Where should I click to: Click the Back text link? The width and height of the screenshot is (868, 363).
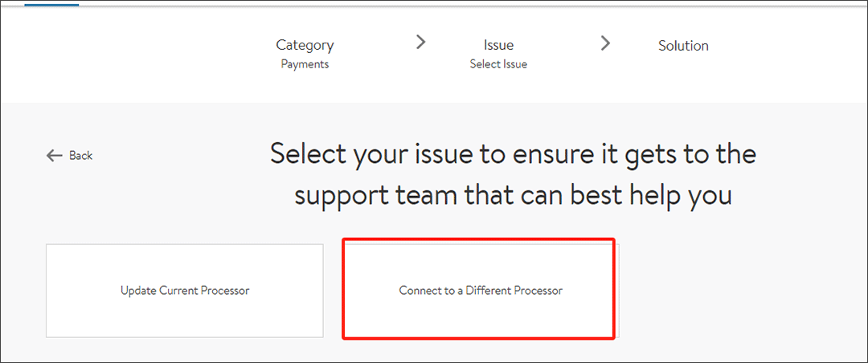81,156
